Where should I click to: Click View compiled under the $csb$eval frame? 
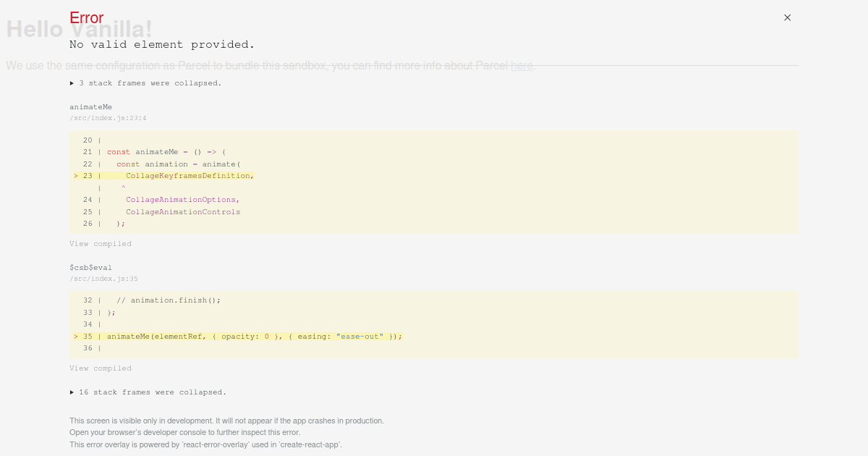click(101, 368)
